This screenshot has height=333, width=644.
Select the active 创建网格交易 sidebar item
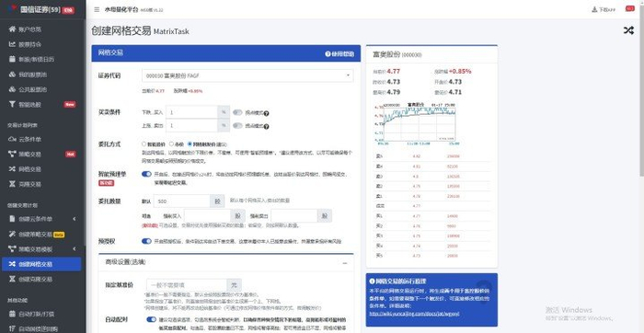41,264
